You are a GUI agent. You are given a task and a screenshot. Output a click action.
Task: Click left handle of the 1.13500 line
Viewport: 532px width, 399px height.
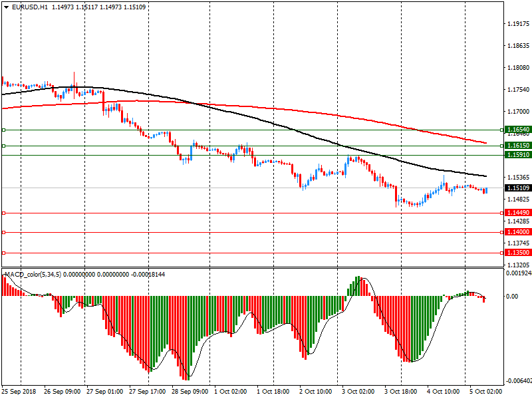click(4, 253)
